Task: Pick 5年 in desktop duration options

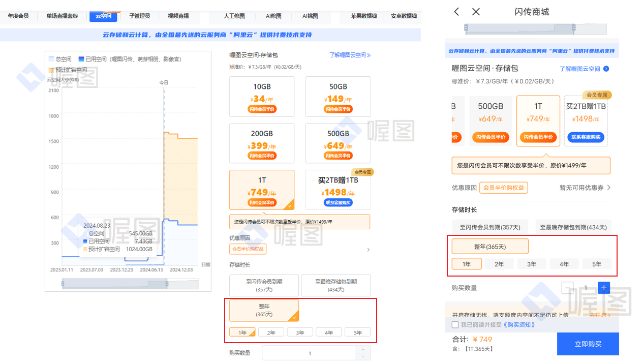Action: (x=358, y=332)
